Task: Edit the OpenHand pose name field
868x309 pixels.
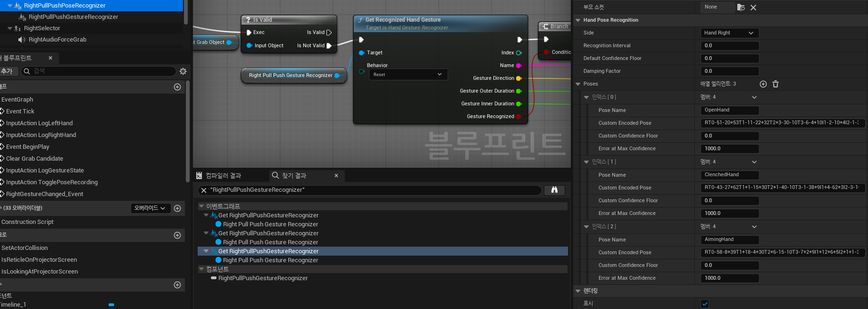Action: (730, 110)
